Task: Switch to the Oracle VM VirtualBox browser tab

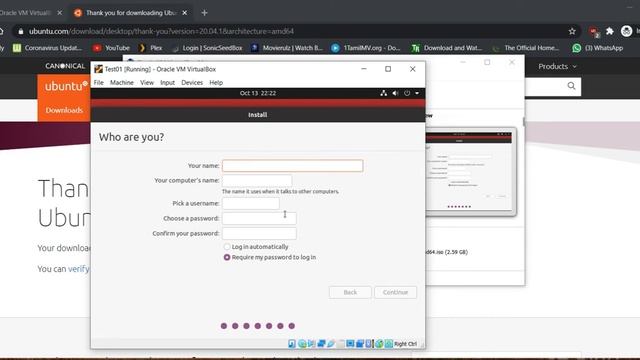Action: pos(24,13)
